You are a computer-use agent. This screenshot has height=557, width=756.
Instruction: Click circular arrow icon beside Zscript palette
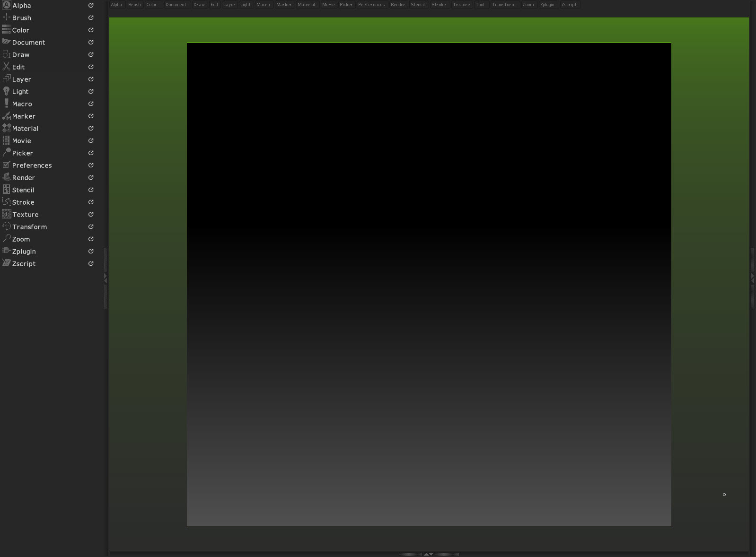pyautogui.click(x=91, y=263)
